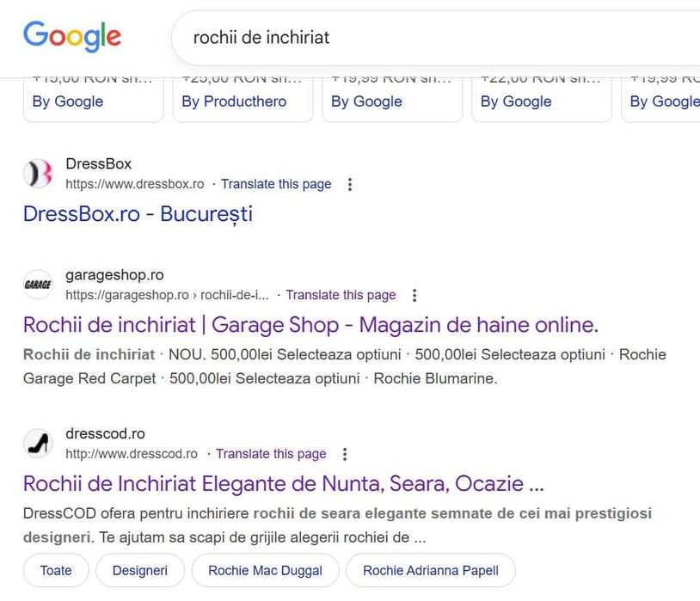Screen dimensions: 700x601
Task: Click the Garage Shop site favicon
Action: tap(38, 285)
